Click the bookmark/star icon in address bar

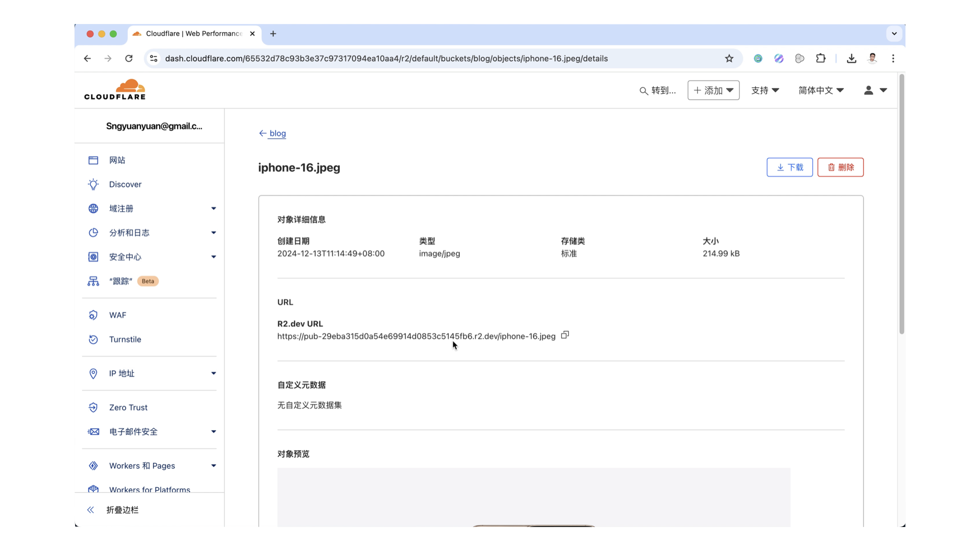coord(729,59)
